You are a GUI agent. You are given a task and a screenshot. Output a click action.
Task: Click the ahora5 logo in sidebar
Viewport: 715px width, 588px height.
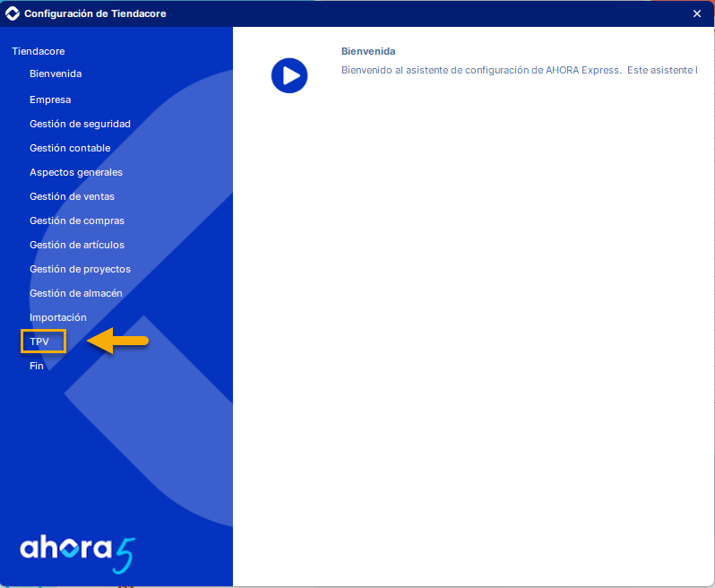[78, 555]
